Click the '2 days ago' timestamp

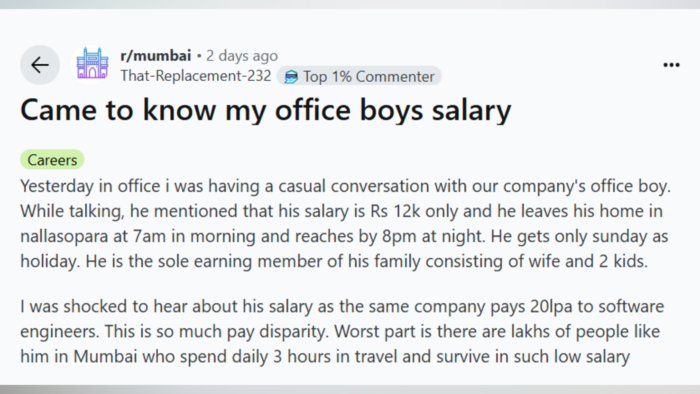point(242,56)
